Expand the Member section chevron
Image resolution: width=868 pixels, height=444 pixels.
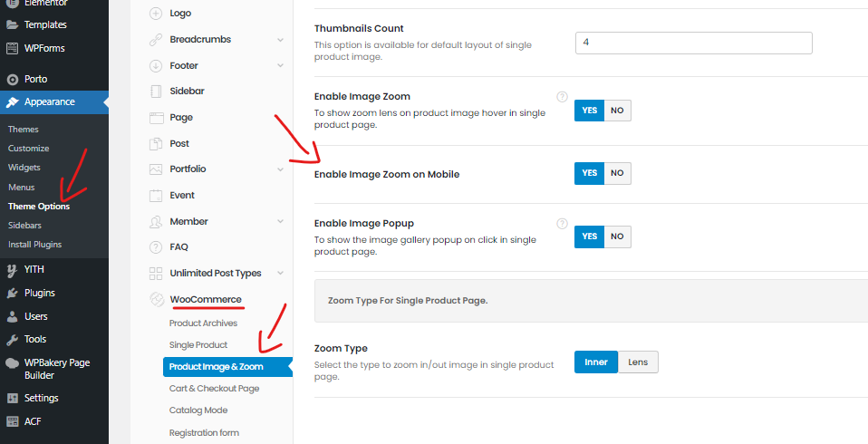pos(281,221)
